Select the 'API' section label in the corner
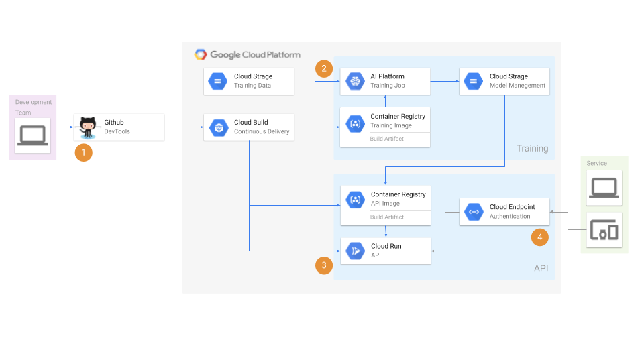Viewport: 644px width, 362px height. [541, 268]
